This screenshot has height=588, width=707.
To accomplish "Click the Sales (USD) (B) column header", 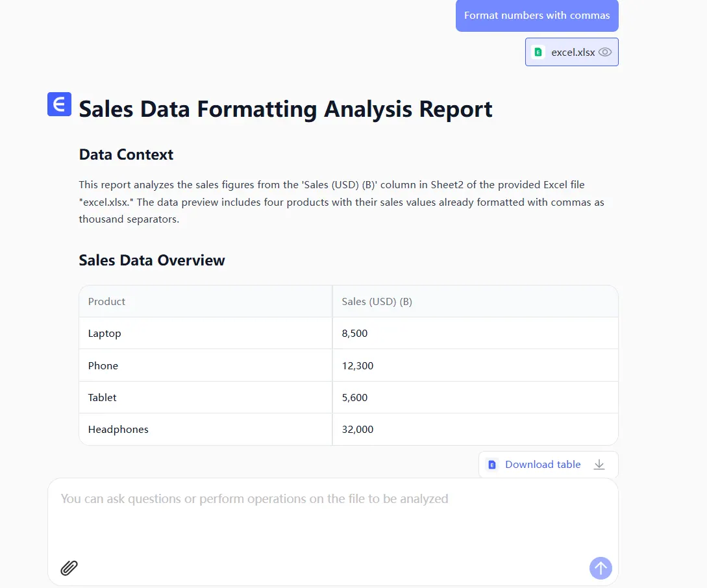I will pos(377,301).
